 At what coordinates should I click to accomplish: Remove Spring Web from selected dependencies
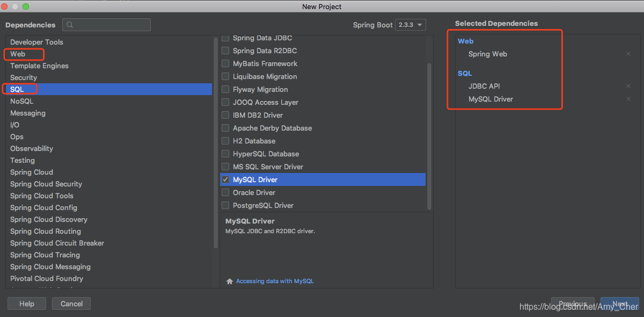tap(628, 54)
